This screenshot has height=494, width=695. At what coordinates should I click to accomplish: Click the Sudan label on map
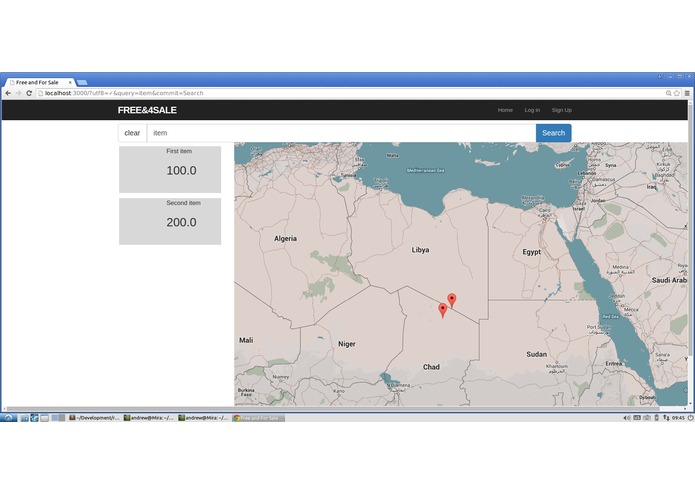[x=536, y=354]
